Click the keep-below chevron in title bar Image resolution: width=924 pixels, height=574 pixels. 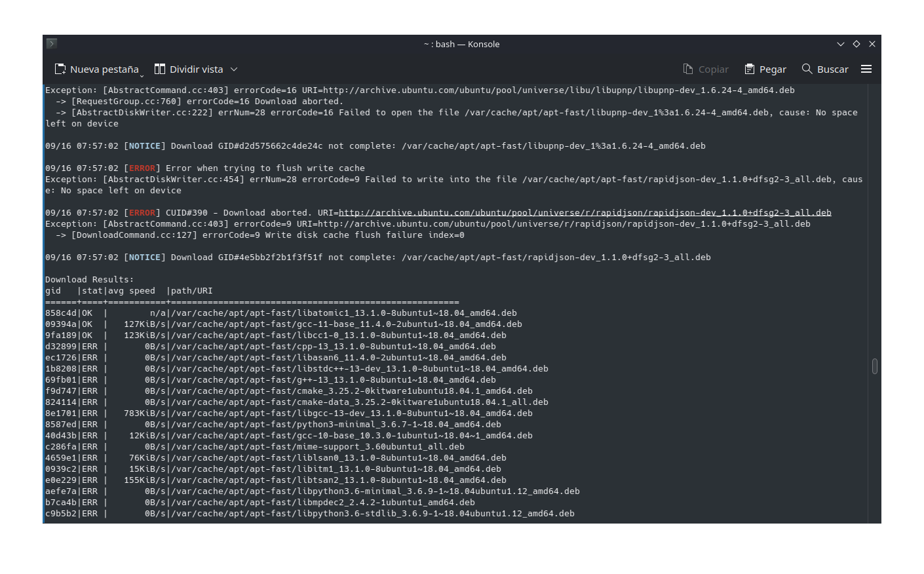click(x=841, y=44)
